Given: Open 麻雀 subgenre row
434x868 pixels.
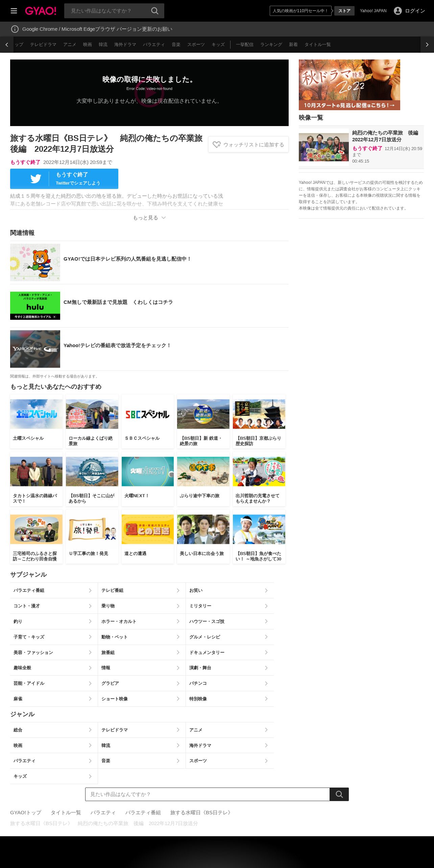Looking at the screenshot, I should pos(54,699).
